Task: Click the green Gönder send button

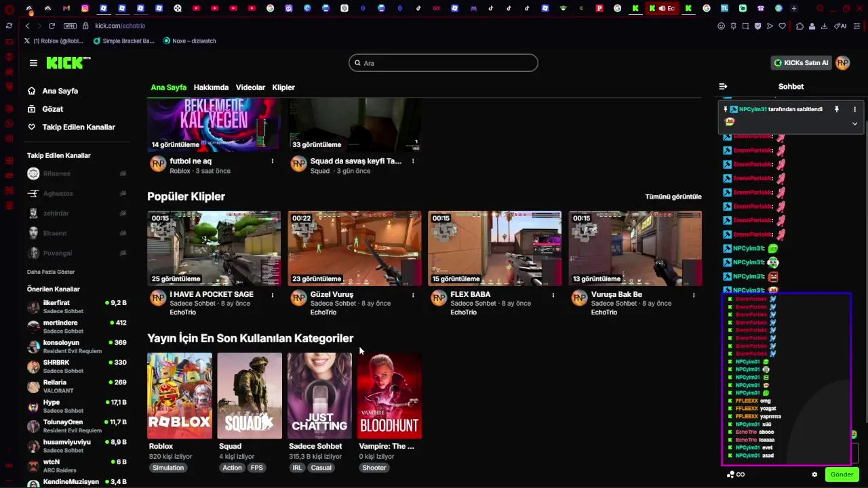Action: click(842, 474)
